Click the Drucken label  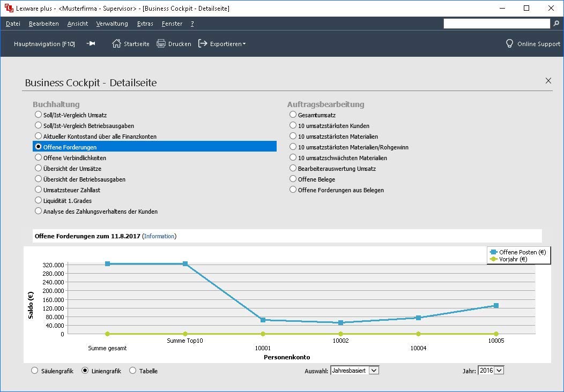pyautogui.click(x=180, y=44)
